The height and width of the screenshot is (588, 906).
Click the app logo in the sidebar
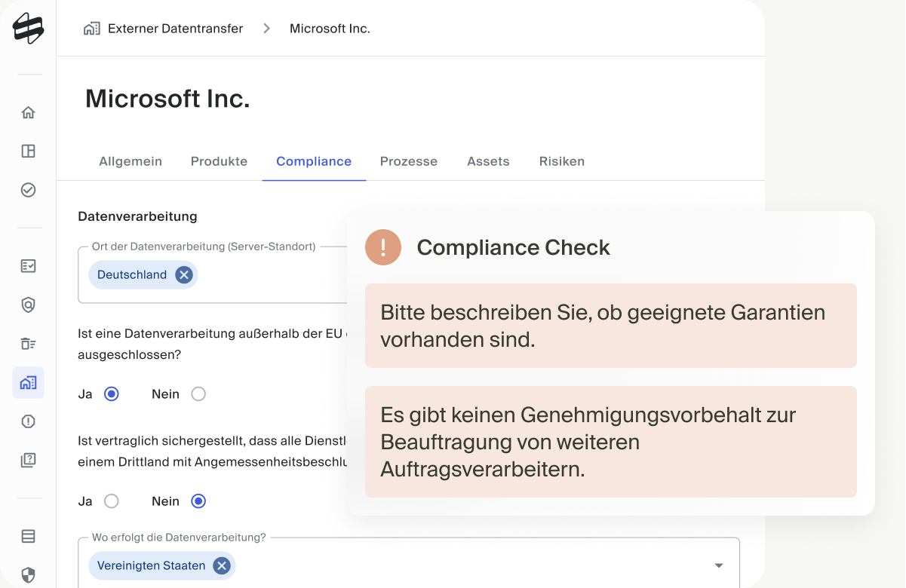28,29
